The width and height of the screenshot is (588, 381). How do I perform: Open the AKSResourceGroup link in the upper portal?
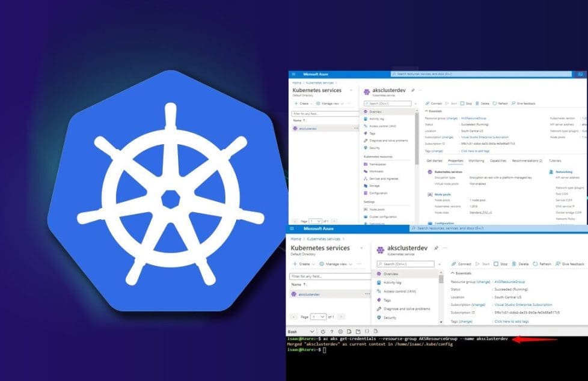click(x=473, y=118)
